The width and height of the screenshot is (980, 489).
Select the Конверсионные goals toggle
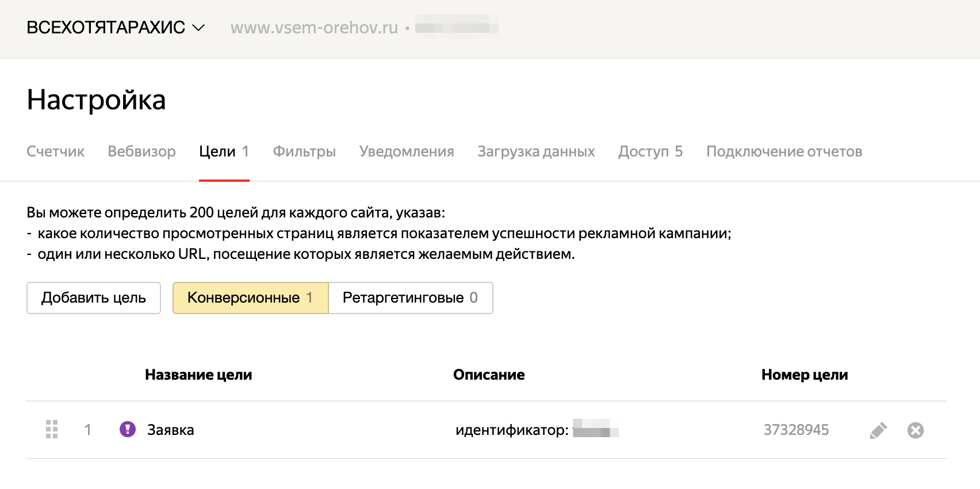tap(250, 298)
